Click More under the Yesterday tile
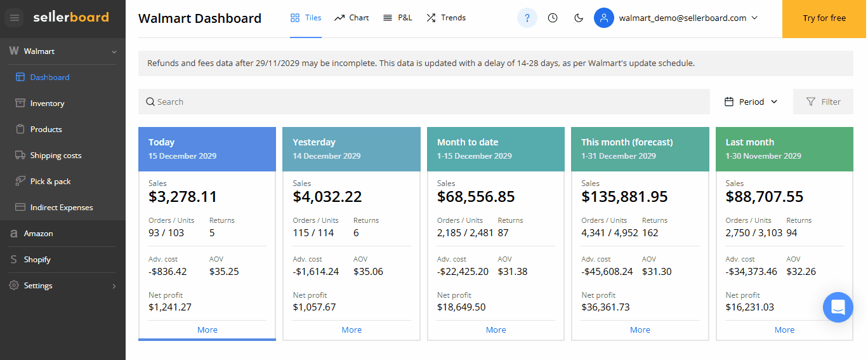The width and height of the screenshot is (868, 360). [352, 330]
